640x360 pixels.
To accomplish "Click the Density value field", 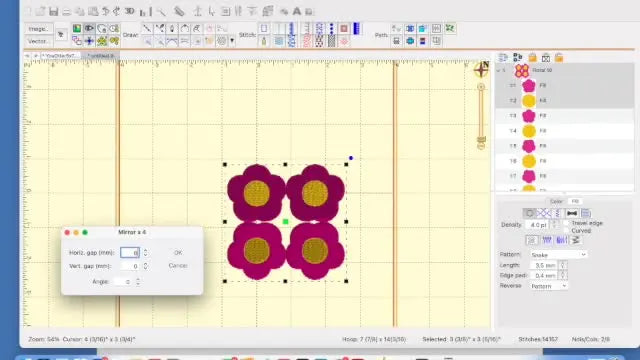I will click(538, 225).
